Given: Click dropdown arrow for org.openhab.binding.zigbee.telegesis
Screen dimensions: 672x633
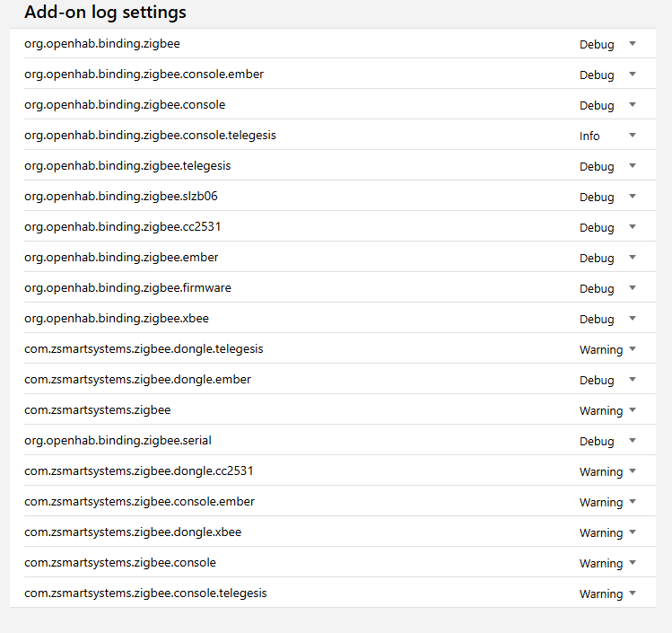Looking at the screenshot, I should [632, 166].
